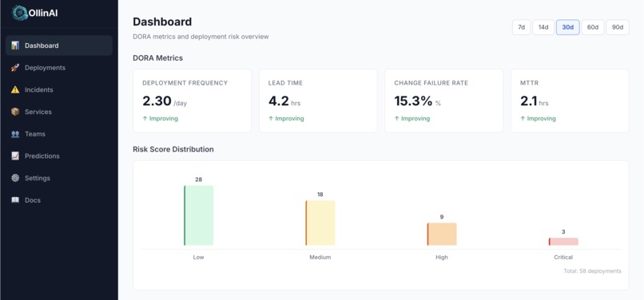Click the Medium axis label

(x=320, y=258)
